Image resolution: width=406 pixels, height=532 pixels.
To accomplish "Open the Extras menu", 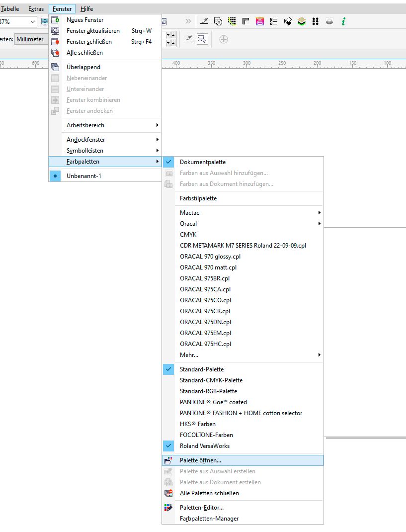I will coord(36,9).
